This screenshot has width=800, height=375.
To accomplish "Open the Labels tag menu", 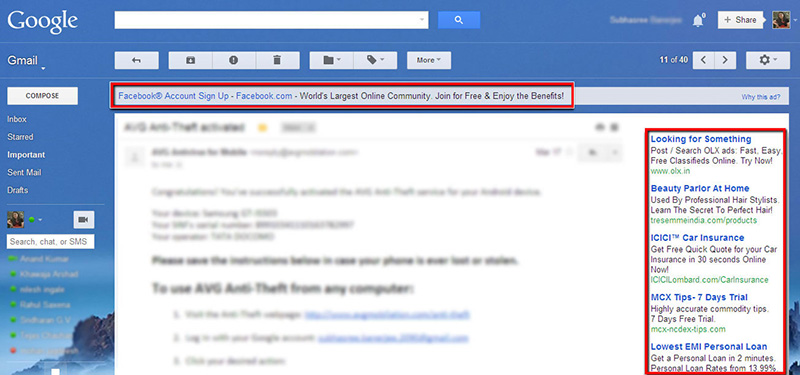I will tap(375, 60).
